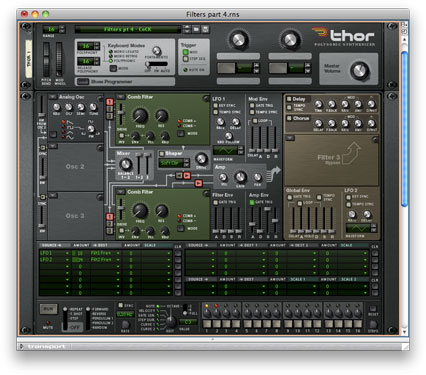Click the sequencer Edit selector knob
This screenshot has height=375, width=426.
coord(170,321)
